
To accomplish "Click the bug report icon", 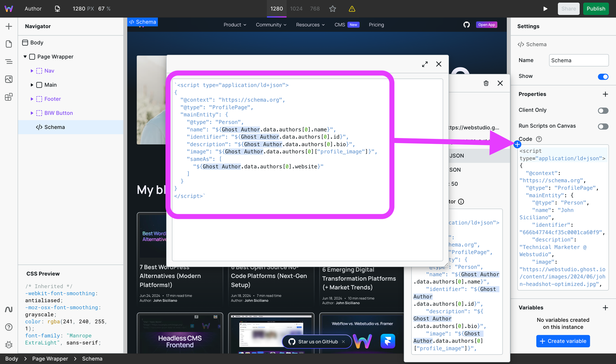I will [x=9, y=345].
